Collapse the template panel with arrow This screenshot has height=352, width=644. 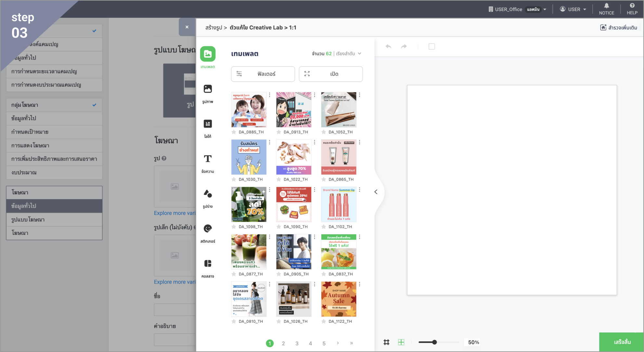point(376,192)
